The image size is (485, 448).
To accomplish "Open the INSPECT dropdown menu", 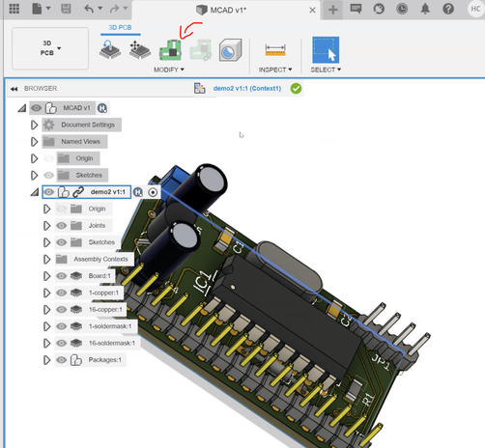I will click(275, 70).
